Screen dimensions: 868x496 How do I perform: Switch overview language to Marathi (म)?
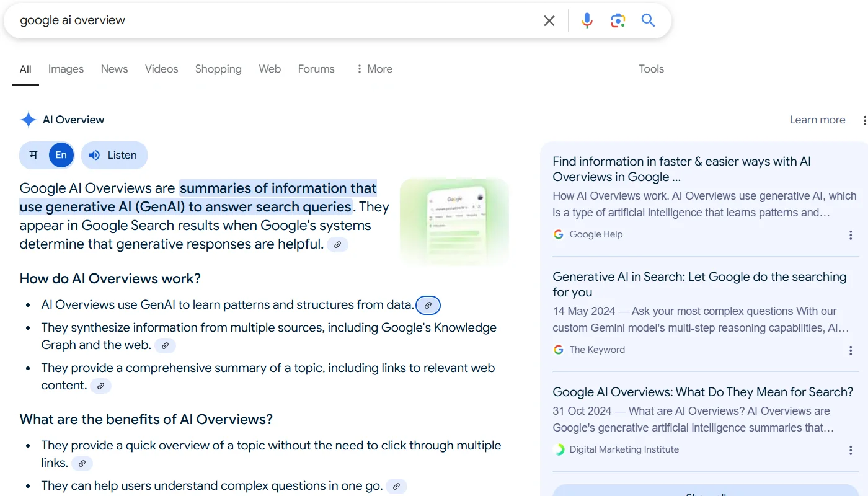(33, 155)
